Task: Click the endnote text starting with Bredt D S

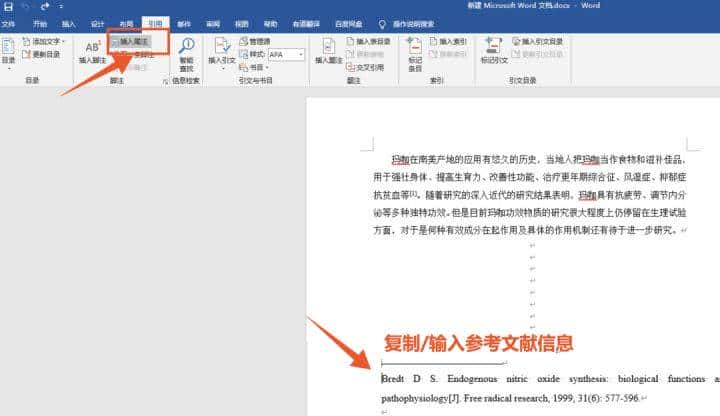Action: 550,379
